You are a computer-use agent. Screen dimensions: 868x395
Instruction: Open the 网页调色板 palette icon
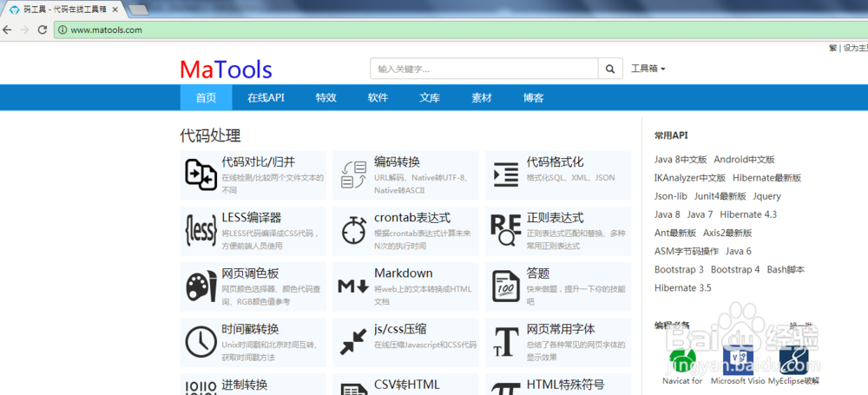click(x=201, y=286)
